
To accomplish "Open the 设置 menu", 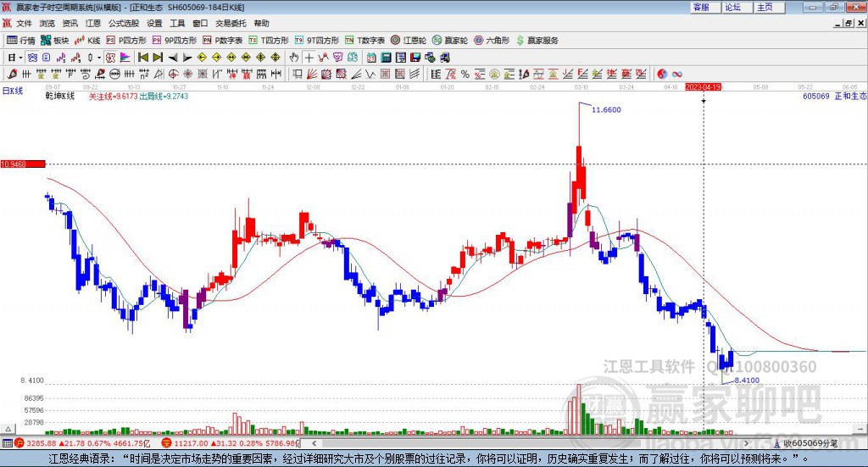I will (x=154, y=23).
